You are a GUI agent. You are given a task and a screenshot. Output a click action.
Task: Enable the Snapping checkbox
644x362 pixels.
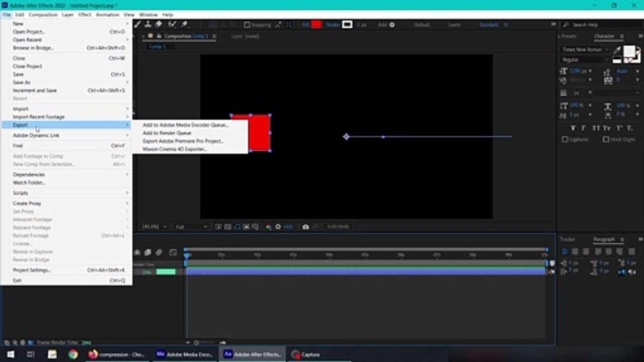point(247,25)
